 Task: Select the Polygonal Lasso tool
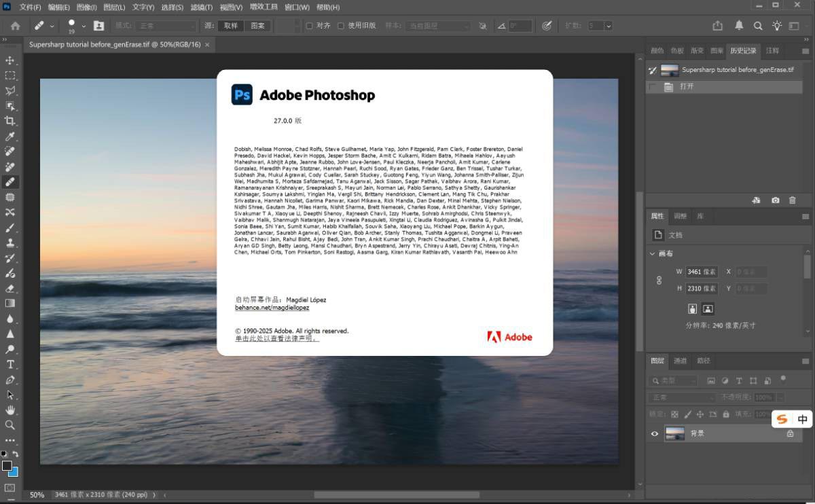(10, 90)
